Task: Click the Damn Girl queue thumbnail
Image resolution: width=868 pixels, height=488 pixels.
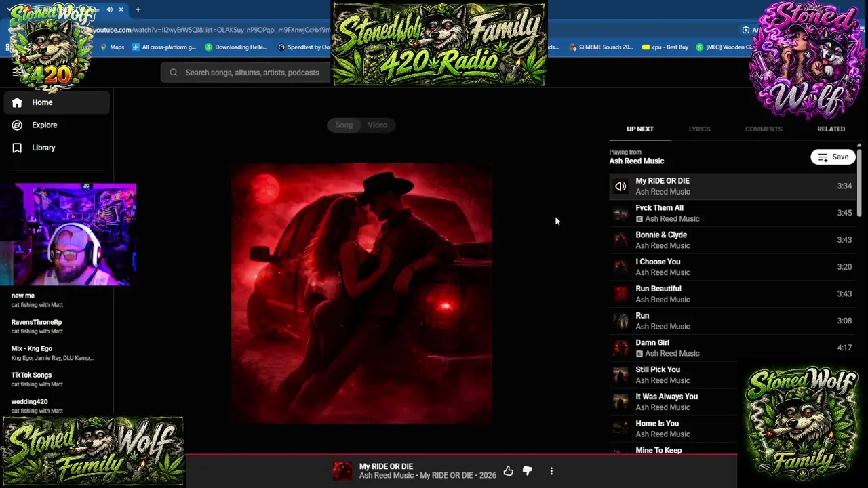Action: coord(620,348)
